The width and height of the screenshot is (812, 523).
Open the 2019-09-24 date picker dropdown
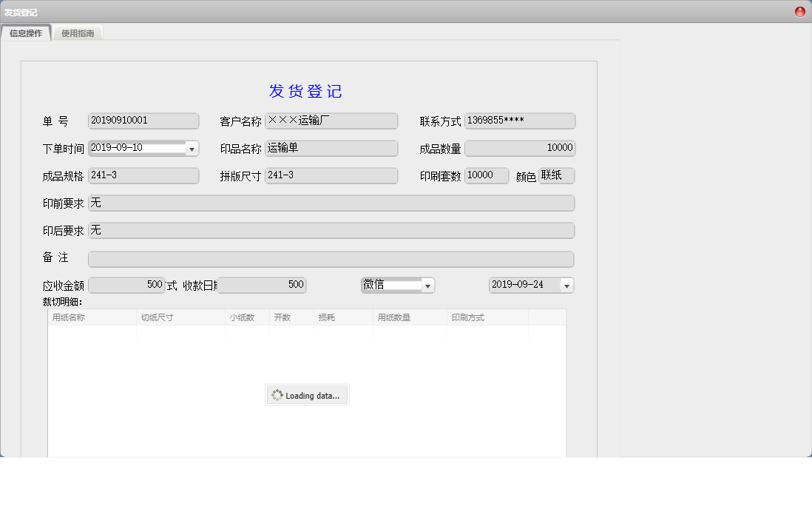pos(566,285)
